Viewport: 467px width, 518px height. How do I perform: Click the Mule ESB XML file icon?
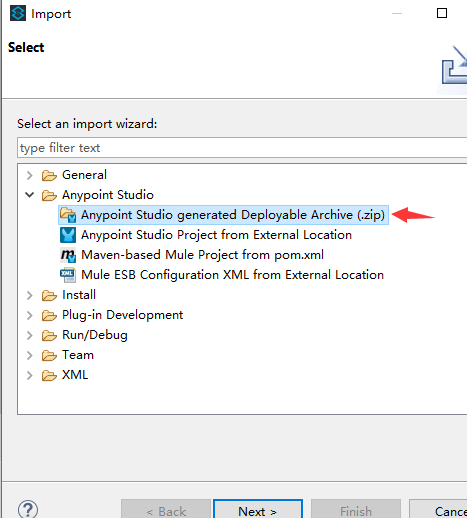tap(68, 275)
